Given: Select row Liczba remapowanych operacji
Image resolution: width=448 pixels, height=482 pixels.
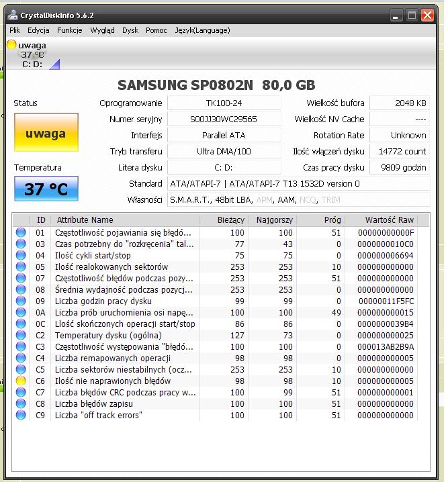Looking at the screenshot, I should point(215,358).
